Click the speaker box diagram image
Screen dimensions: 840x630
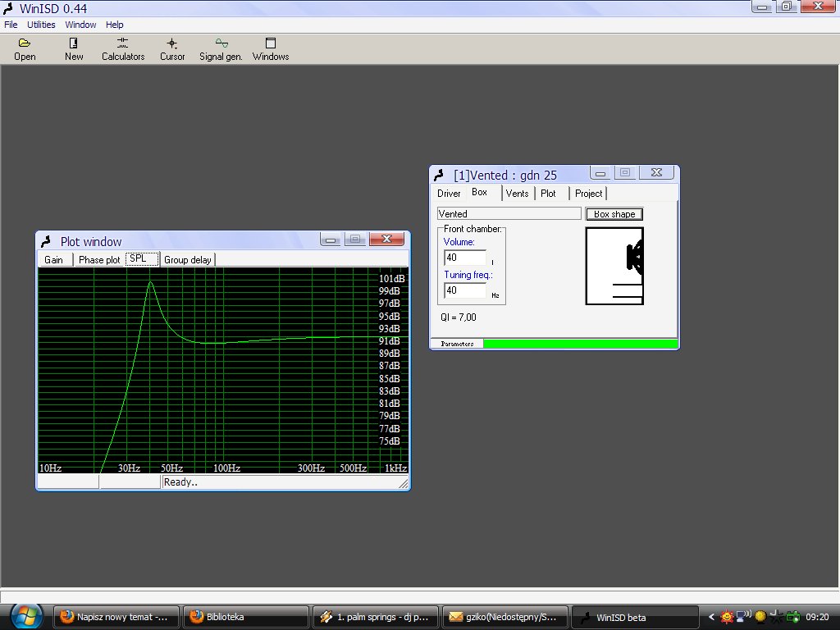(x=614, y=266)
